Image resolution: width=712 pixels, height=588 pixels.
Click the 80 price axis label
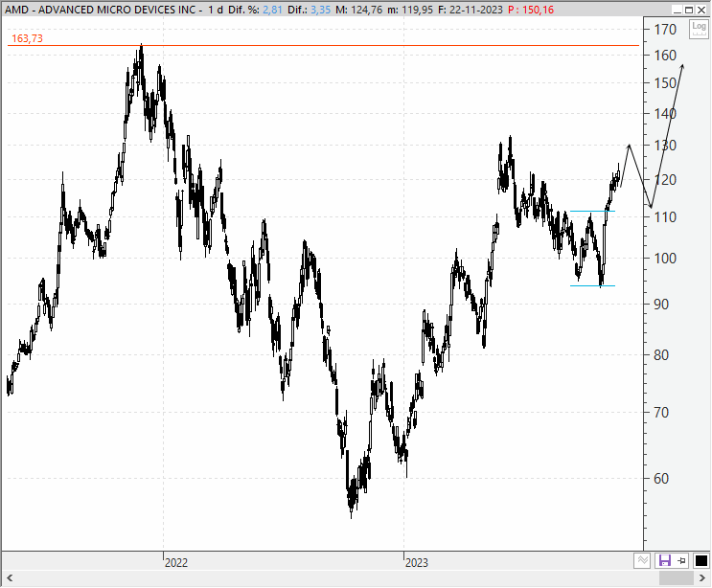(661, 354)
